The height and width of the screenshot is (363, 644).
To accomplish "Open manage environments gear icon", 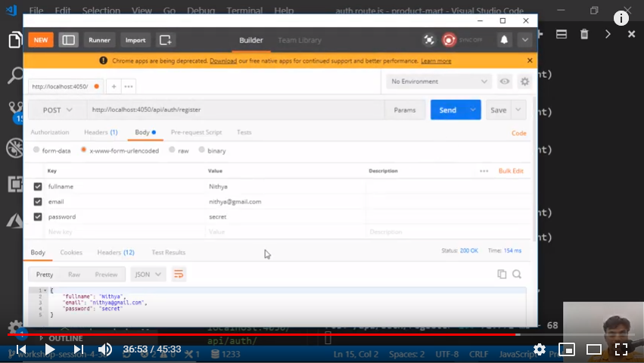I will point(524,82).
